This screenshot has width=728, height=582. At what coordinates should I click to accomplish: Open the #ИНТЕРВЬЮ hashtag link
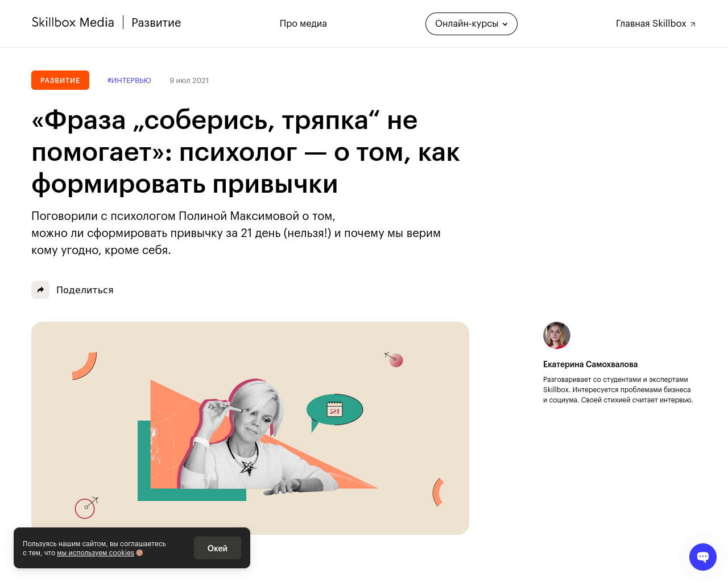tap(129, 81)
